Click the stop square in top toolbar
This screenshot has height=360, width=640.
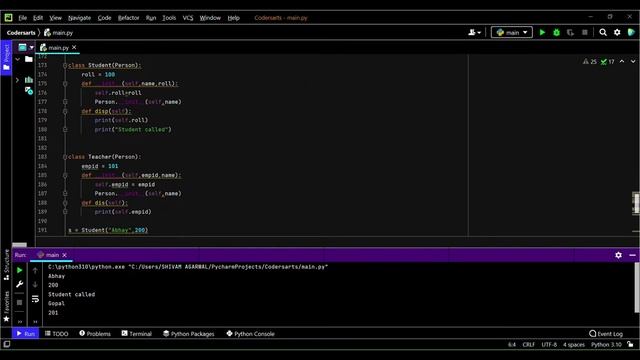584,32
